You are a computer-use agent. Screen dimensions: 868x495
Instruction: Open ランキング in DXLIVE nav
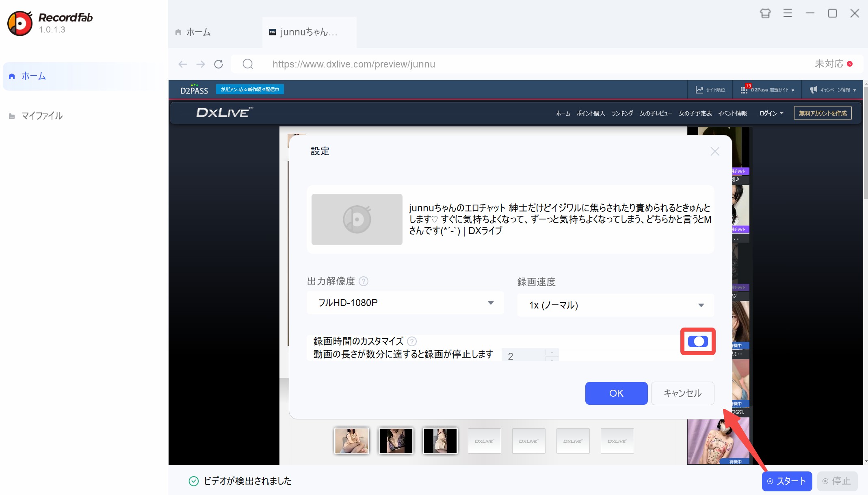tap(622, 113)
